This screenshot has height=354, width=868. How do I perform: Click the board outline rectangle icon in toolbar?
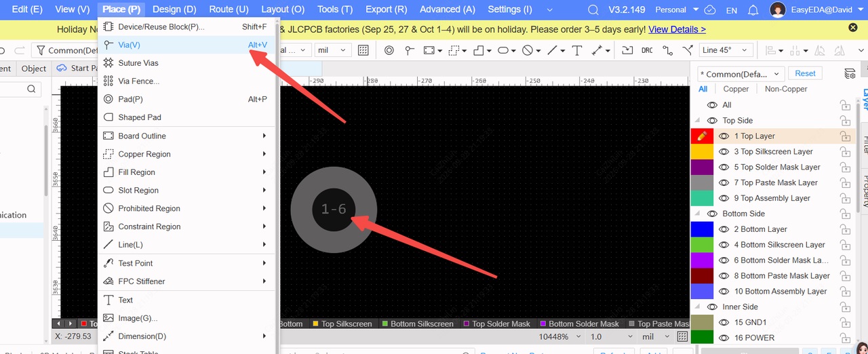(x=429, y=50)
